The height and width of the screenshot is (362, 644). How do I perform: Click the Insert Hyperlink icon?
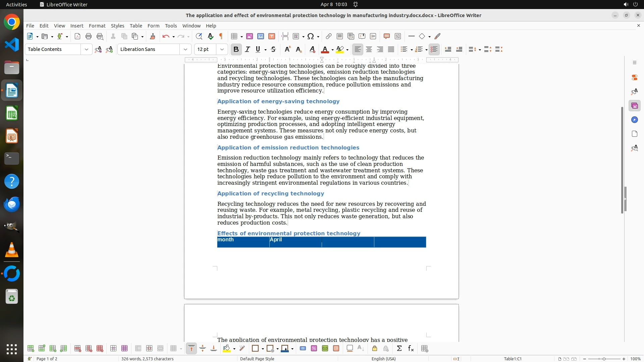[x=329, y=36]
